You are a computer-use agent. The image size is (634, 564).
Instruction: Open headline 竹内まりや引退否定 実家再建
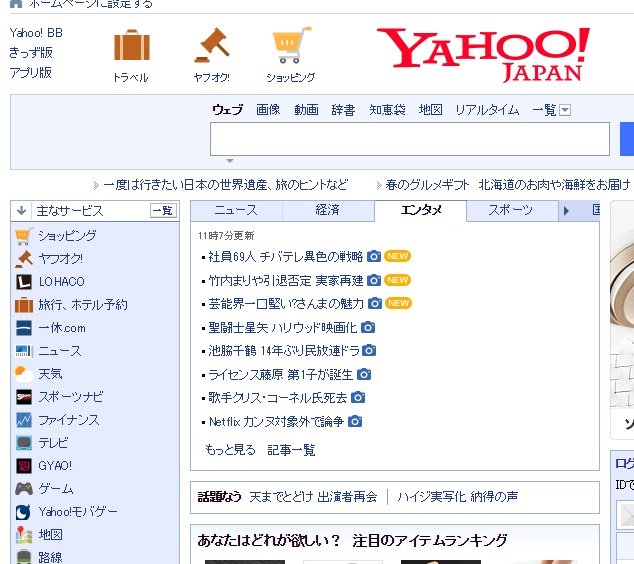coord(286,280)
